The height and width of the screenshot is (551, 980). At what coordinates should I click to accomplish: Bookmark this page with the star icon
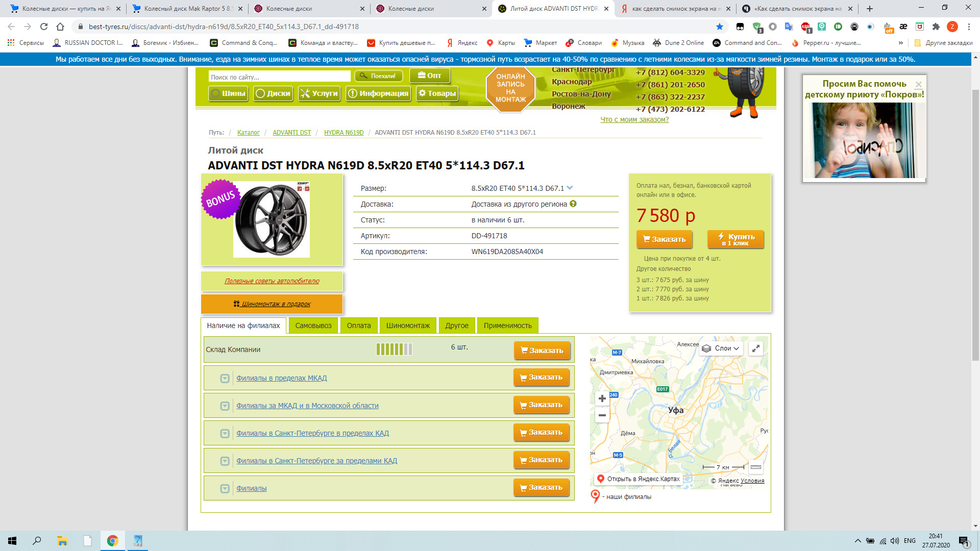[720, 27]
